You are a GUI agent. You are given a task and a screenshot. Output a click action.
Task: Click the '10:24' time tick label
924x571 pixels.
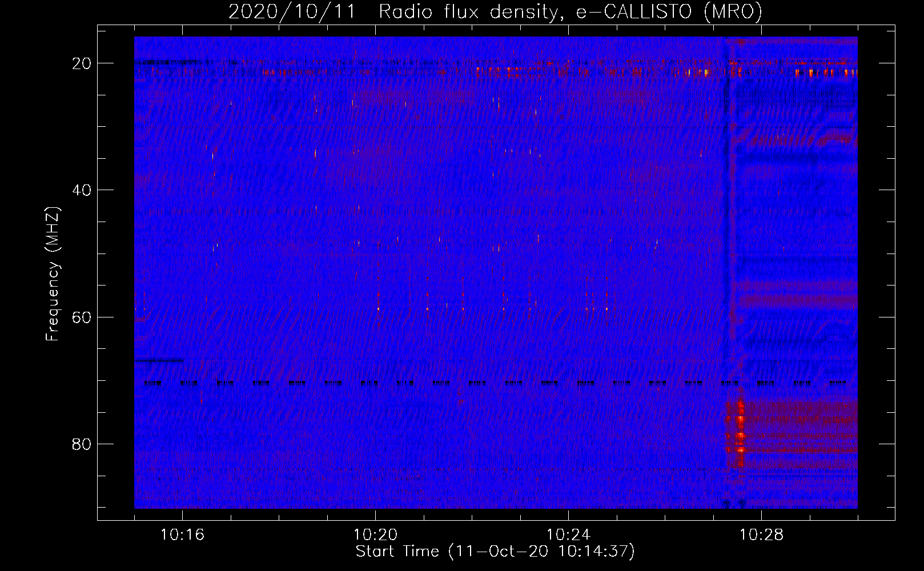(x=568, y=535)
